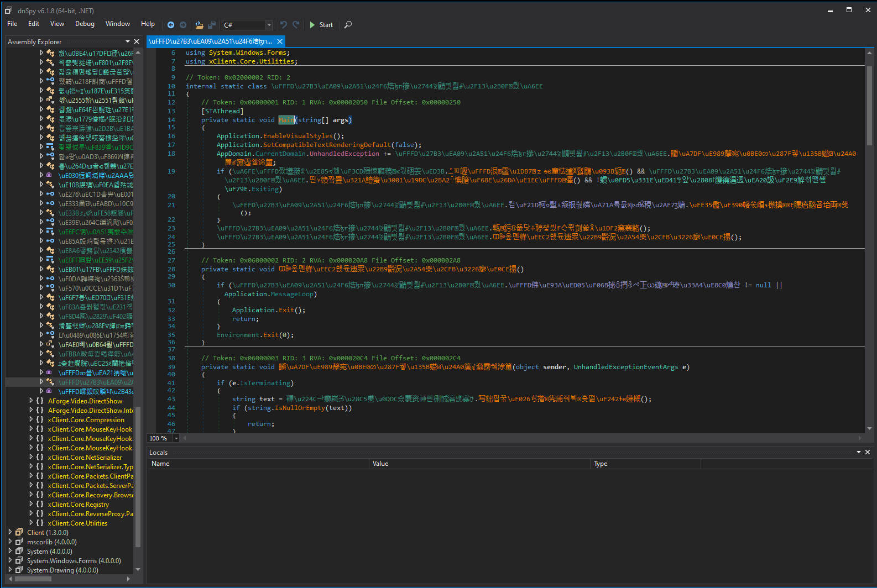Screen dimensions: 877x588
Task: Click Assembly Explorer scroll down arrow
Action: (x=138, y=569)
